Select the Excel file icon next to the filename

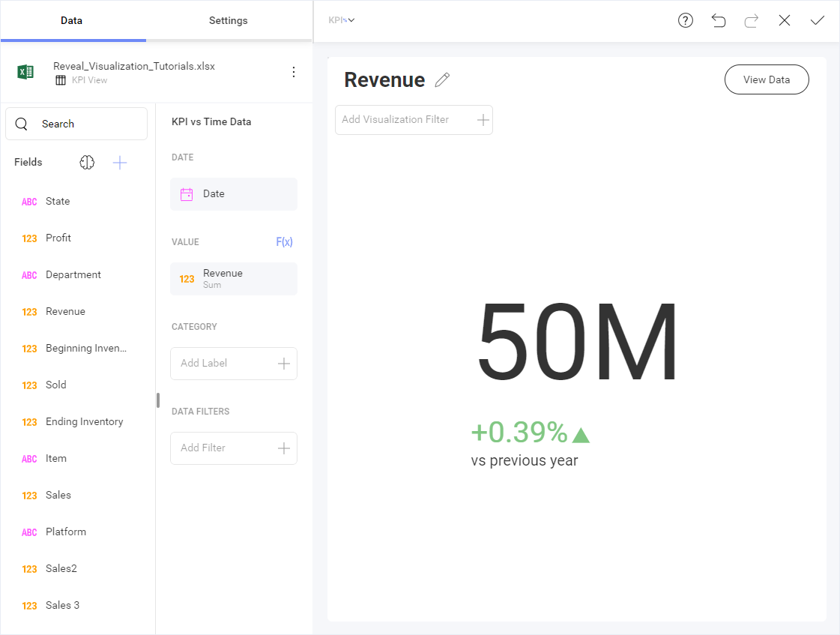[x=25, y=72]
